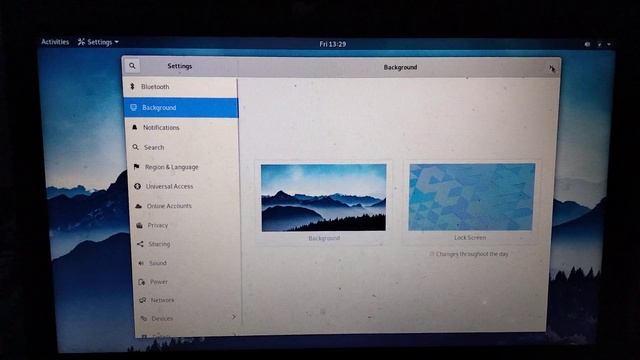Open the Settings app menu dropdown arrow
The width and height of the screenshot is (640, 360).
tap(117, 42)
